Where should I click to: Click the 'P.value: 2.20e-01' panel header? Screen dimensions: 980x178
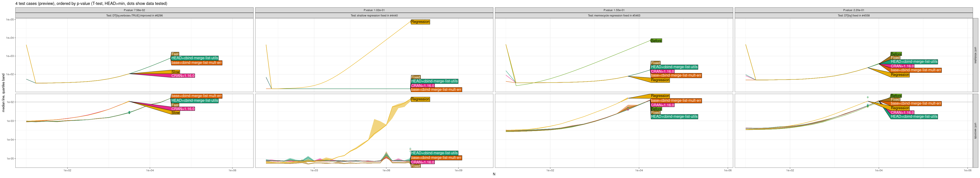click(x=853, y=10)
